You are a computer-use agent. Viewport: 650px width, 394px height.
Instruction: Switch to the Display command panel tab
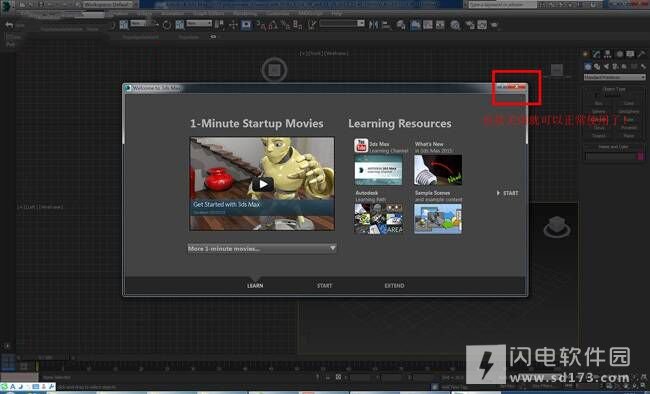(x=630, y=54)
